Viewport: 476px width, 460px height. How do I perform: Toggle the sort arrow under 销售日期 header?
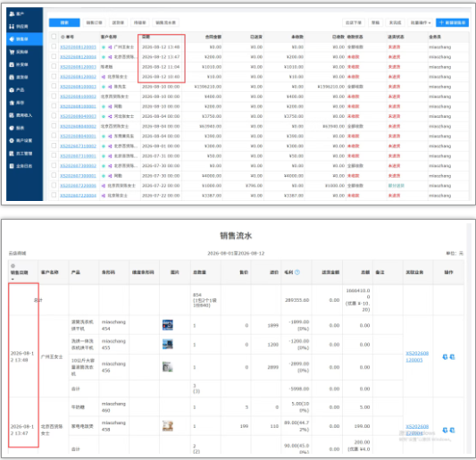(13, 279)
